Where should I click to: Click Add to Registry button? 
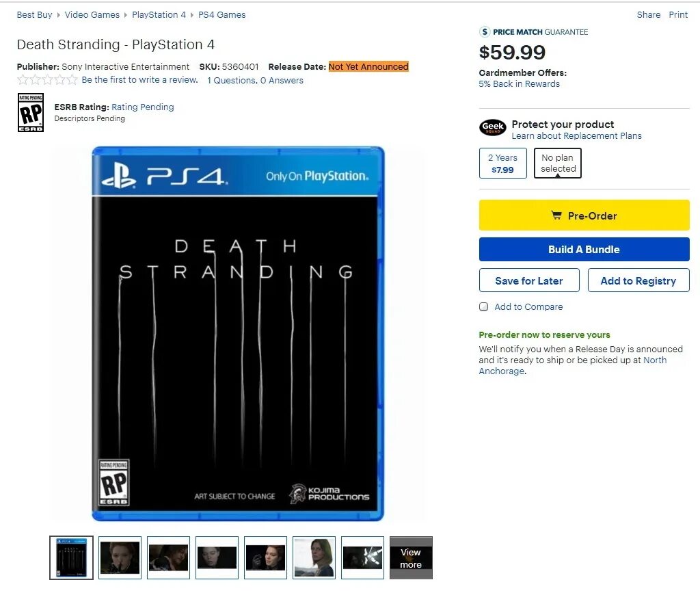[638, 280]
